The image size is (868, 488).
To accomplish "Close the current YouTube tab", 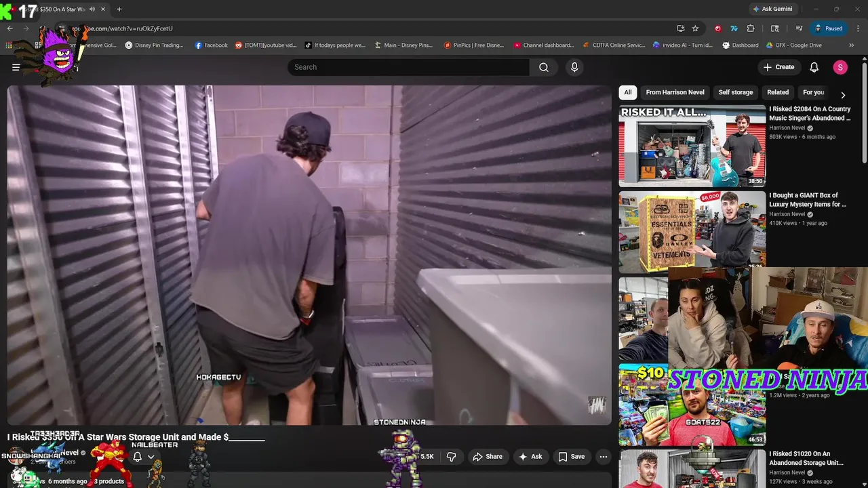I will 102,9.
